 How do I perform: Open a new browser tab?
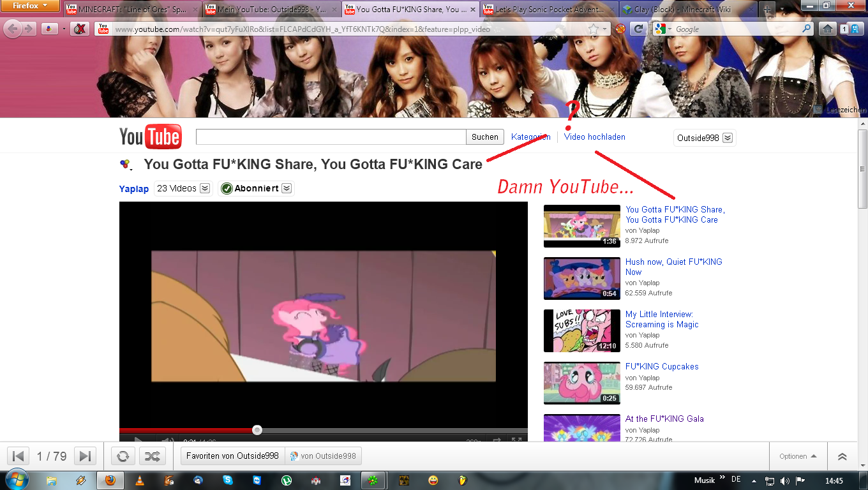pyautogui.click(x=767, y=10)
